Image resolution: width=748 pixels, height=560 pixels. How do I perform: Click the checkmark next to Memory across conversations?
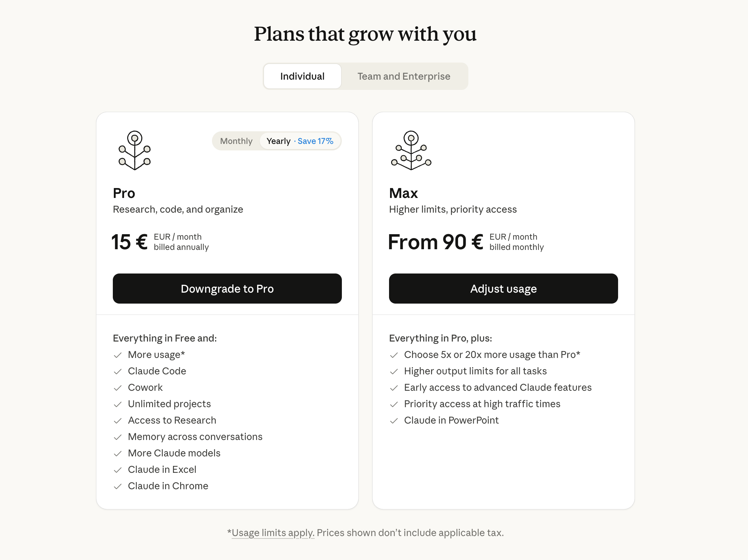(x=118, y=437)
